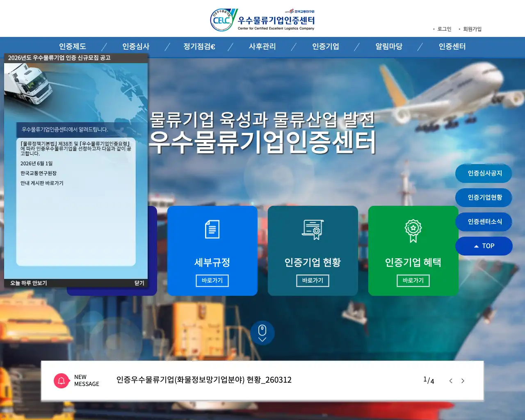Open the 인증심사 menu
The width and height of the screenshot is (525, 420).
pyautogui.click(x=136, y=46)
